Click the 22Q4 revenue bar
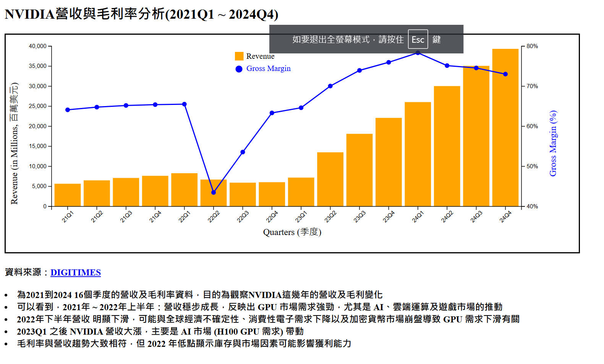The width and height of the screenshot is (604, 364). (x=272, y=194)
